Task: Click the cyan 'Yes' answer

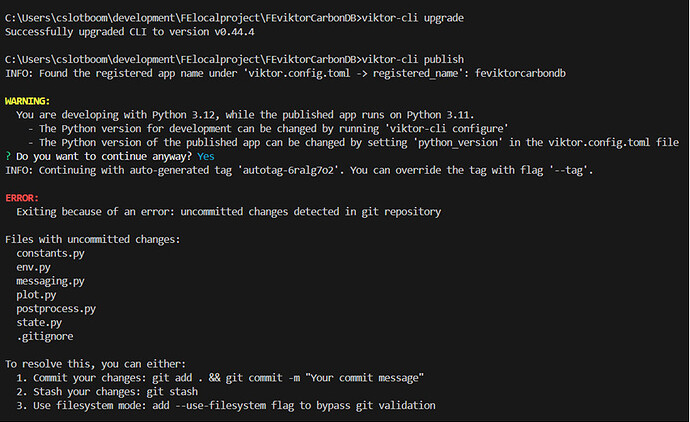Action: (x=206, y=157)
